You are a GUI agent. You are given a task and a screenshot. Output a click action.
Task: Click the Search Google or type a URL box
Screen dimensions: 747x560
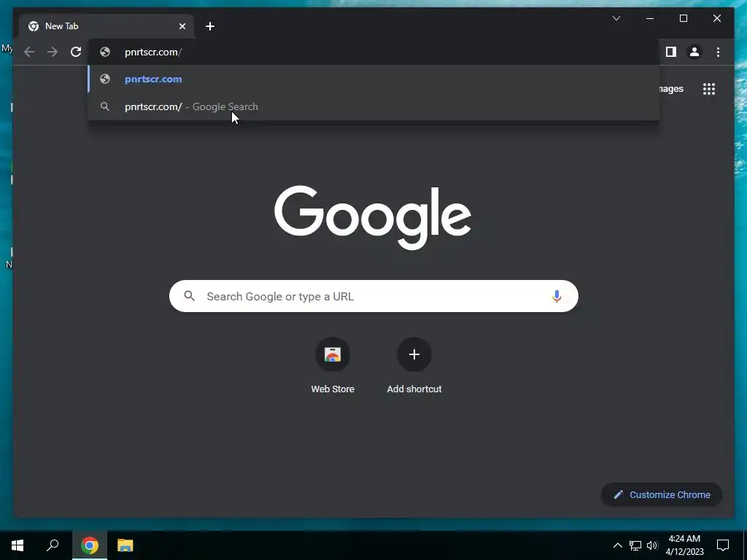click(373, 296)
